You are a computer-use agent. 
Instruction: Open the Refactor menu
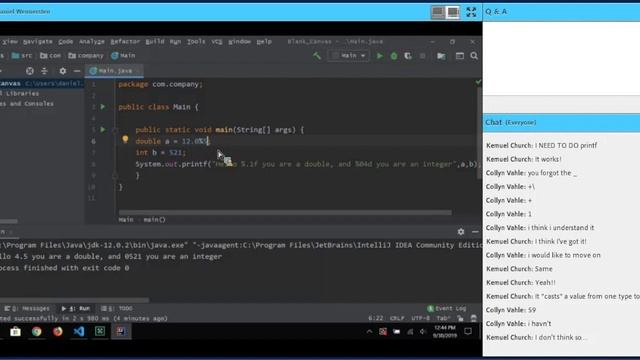click(x=125, y=42)
